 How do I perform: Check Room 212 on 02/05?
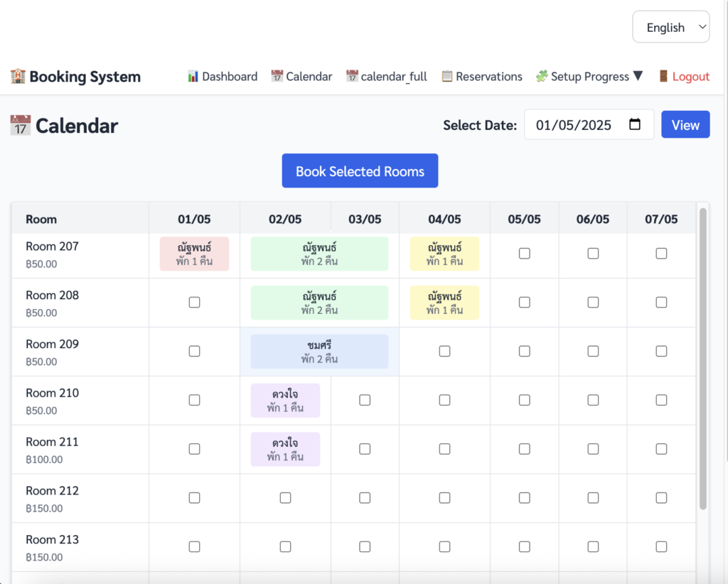point(285,498)
